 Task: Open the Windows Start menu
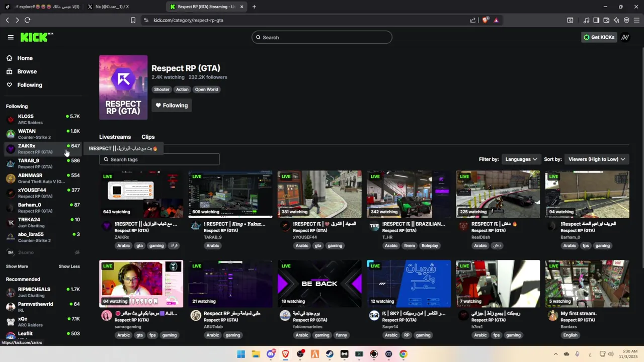coord(241,354)
